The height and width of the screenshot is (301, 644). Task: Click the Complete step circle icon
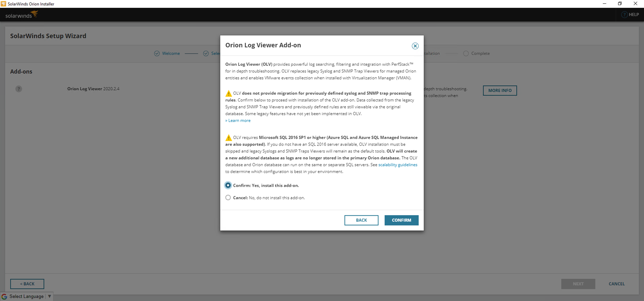click(466, 54)
